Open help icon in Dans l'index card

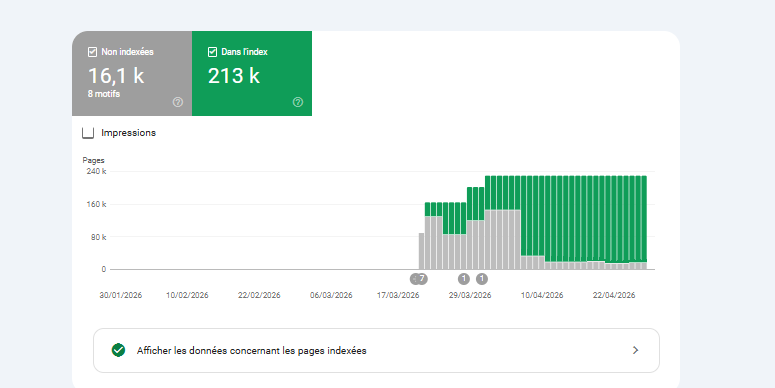coord(298,102)
